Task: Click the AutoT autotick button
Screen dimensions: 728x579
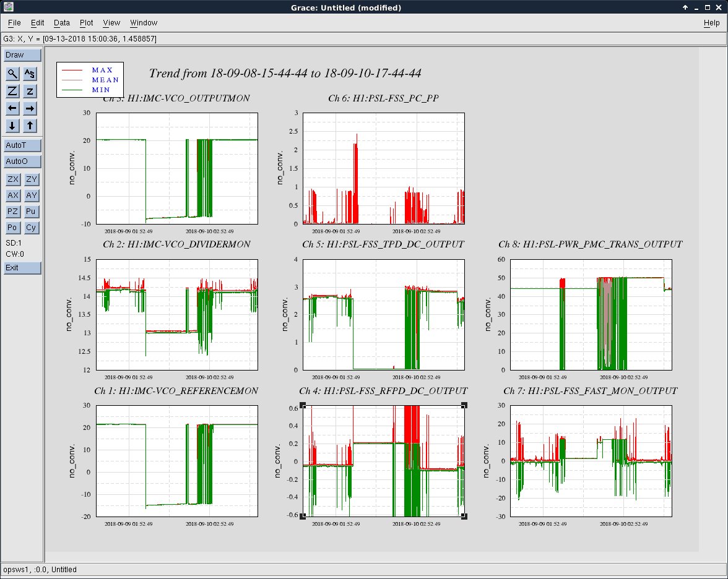Action: [x=22, y=145]
